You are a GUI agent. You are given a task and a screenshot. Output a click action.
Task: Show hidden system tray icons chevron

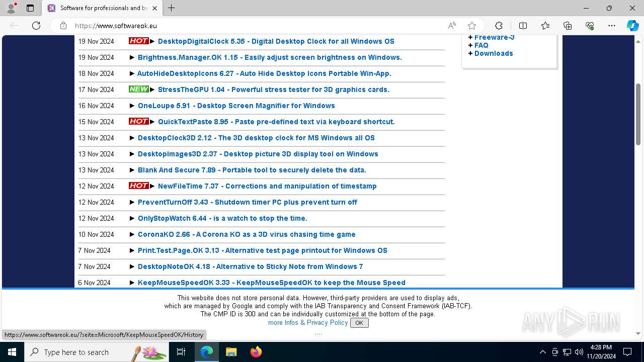542,352
